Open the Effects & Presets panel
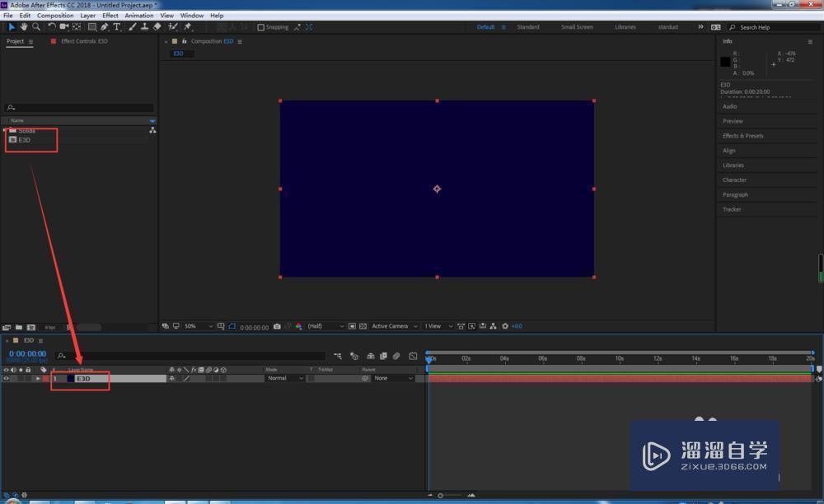 (x=742, y=136)
